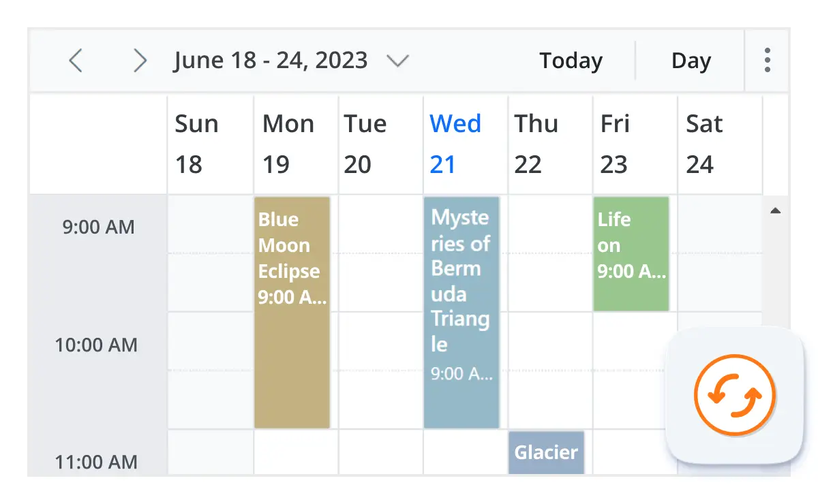Click the chevron beside the date range
This screenshot has width=818, height=504.
point(398,61)
